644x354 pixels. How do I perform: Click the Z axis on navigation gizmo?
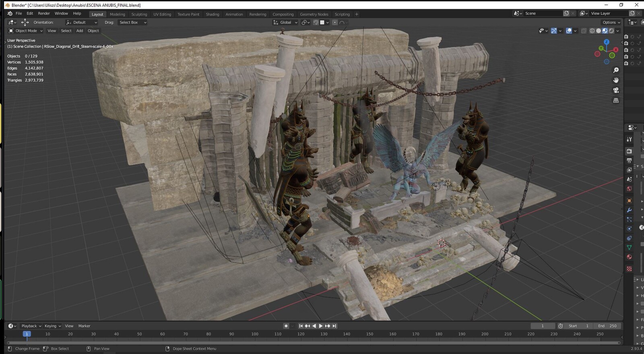(607, 42)
